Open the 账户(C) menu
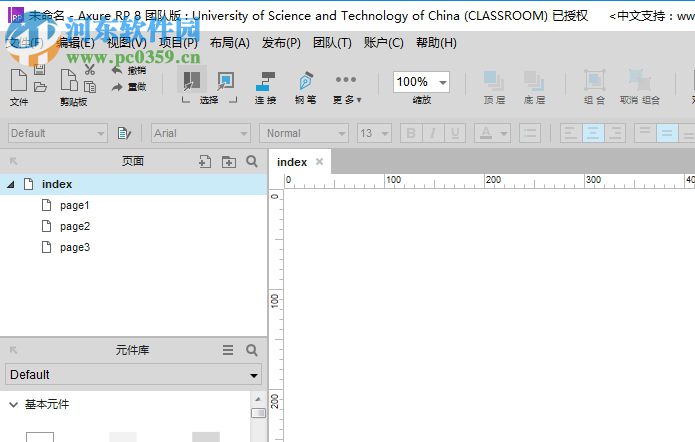Viewport: 695px width, 442px height. [384, 43]
